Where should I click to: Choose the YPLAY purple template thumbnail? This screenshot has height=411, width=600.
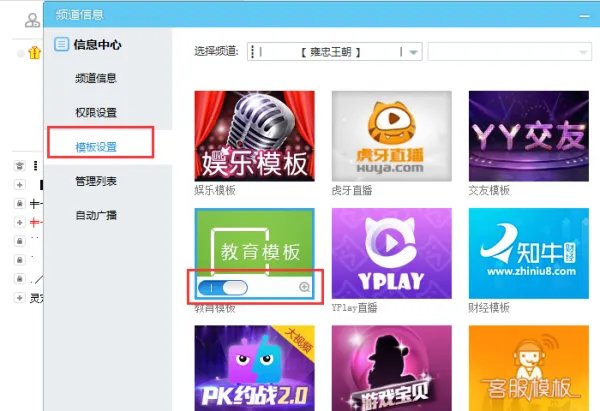(391, 253)
